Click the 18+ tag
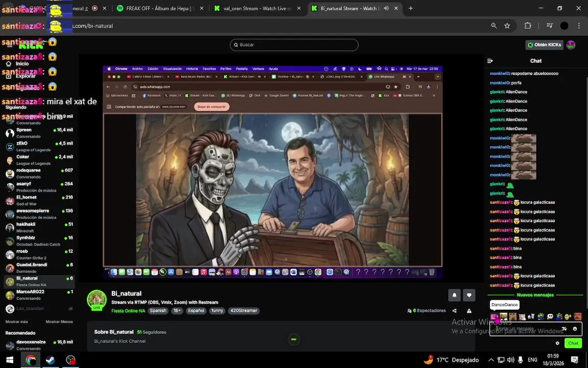The image size is (588, 368). (177, 311)
